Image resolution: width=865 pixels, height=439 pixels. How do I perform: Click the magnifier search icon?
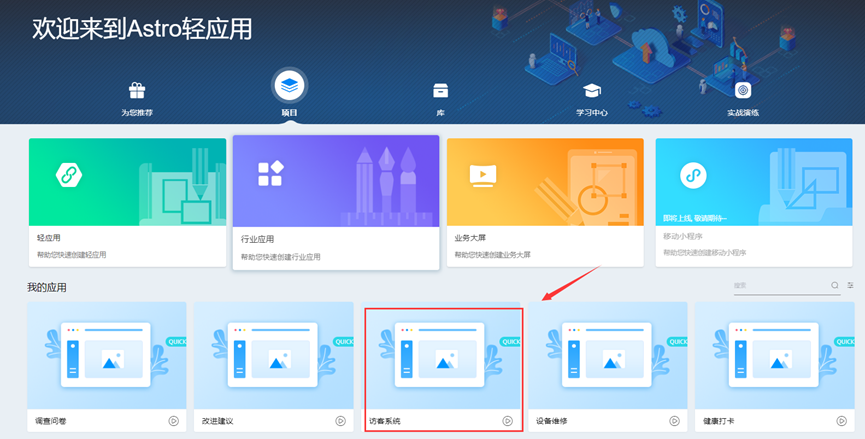click(835, 285)
